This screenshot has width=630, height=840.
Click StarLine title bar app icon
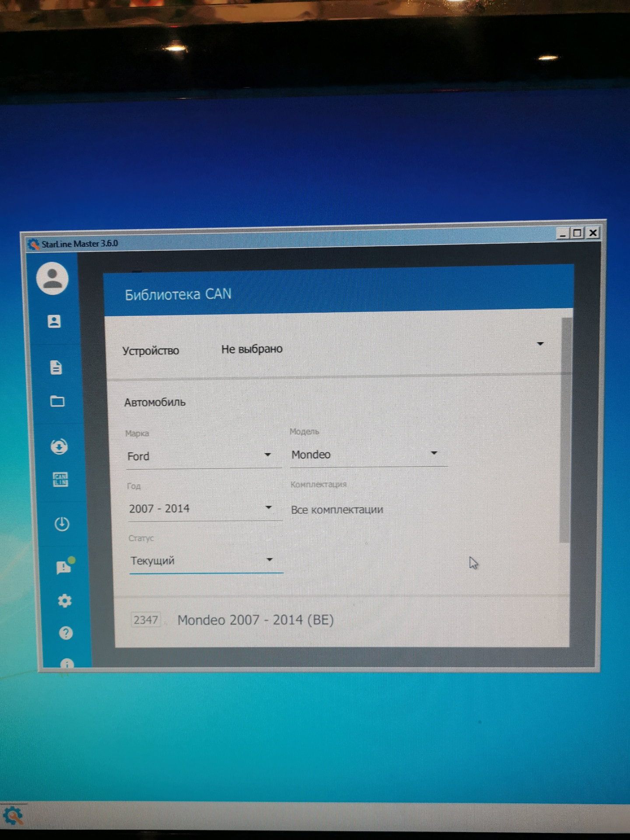click(33, 244)
